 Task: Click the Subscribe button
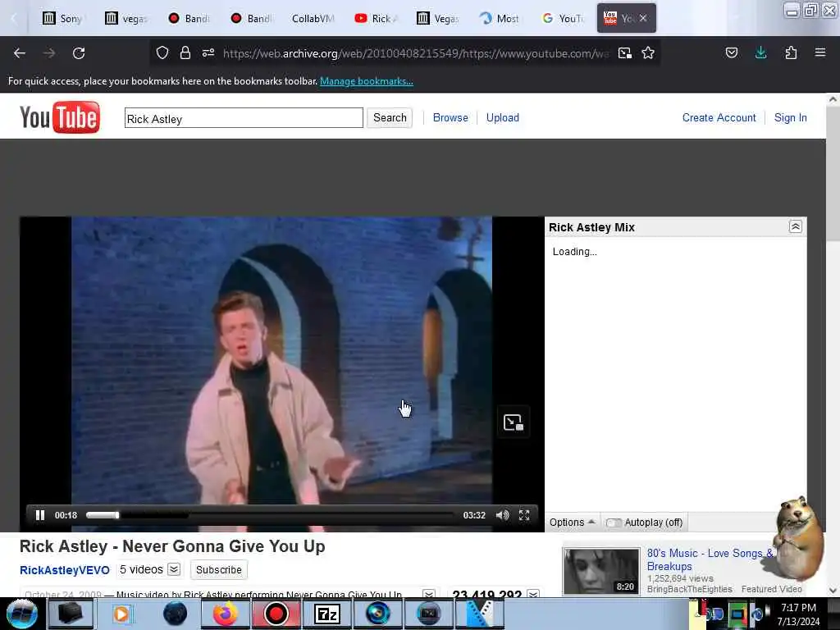pyautogui.click(x=218, y=569)
